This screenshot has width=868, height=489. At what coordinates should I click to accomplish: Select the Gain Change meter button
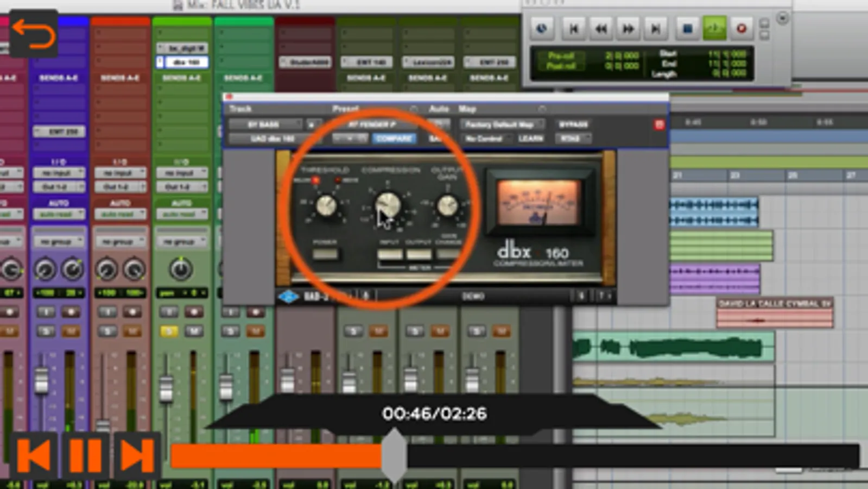point(448,254)
